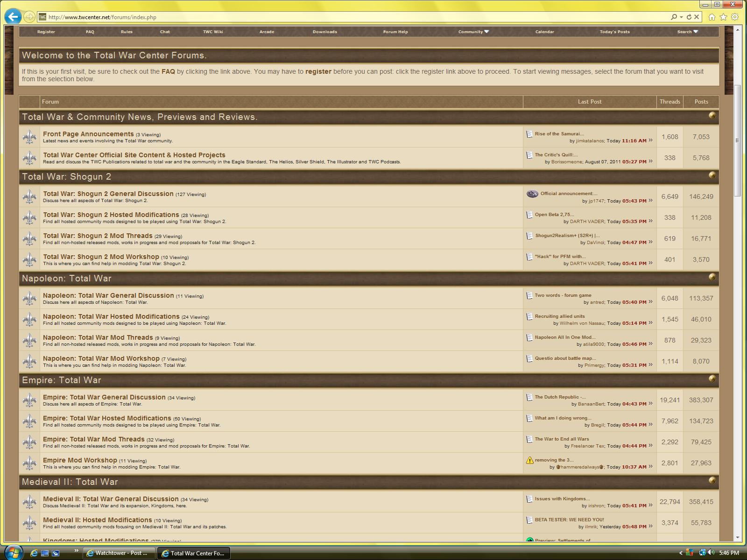Image resolution: width=747 pixels, height=560 pixels.
Task: Launch Internet Explorer from quick launch
Action: (x=34, y=553)
